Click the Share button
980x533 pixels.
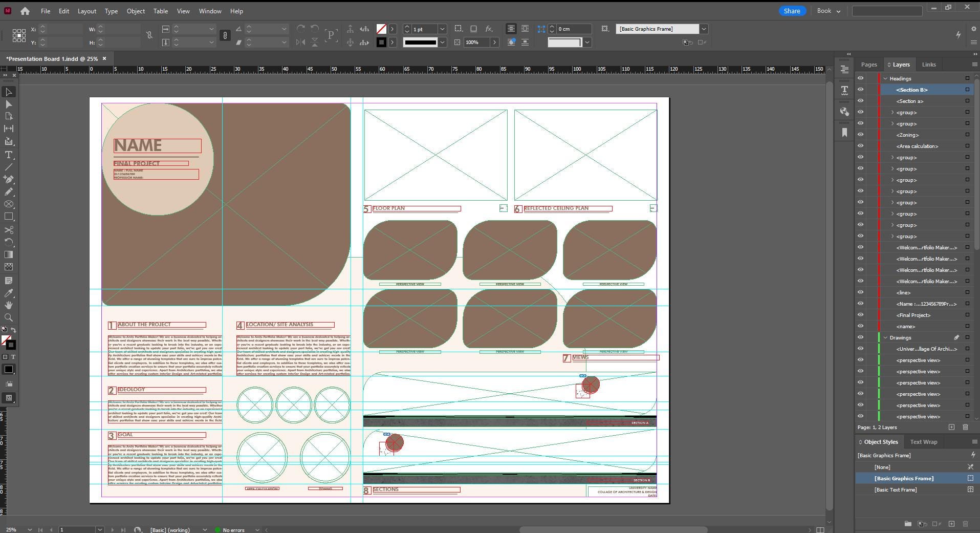[x=792, y=11]
